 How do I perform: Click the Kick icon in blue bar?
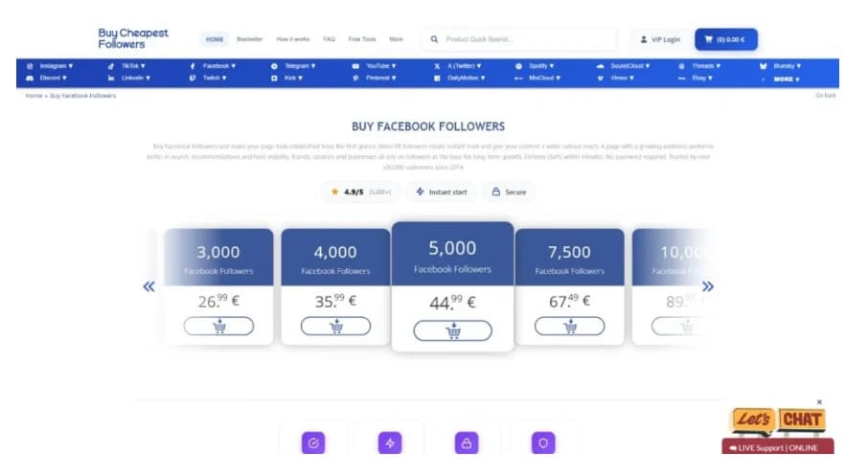pos(273,78)
